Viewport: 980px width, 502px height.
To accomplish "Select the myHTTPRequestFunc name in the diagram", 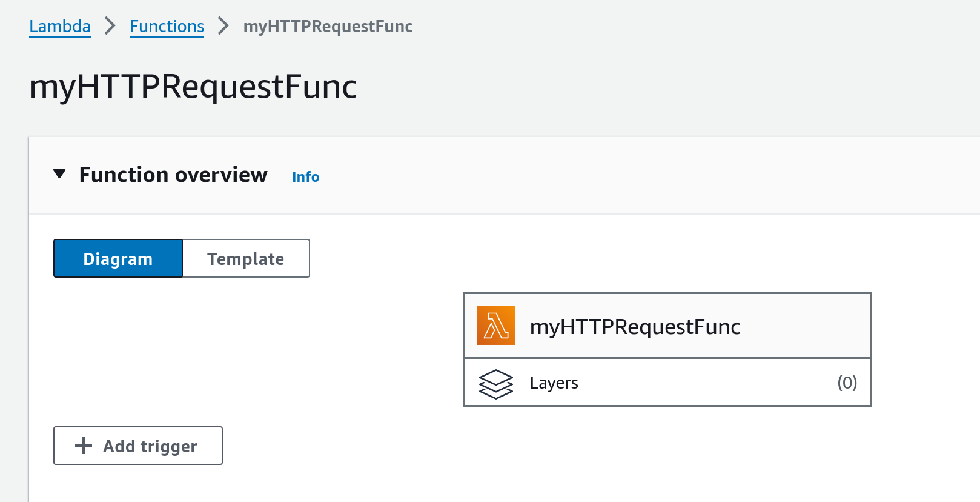I will point(635,327).
